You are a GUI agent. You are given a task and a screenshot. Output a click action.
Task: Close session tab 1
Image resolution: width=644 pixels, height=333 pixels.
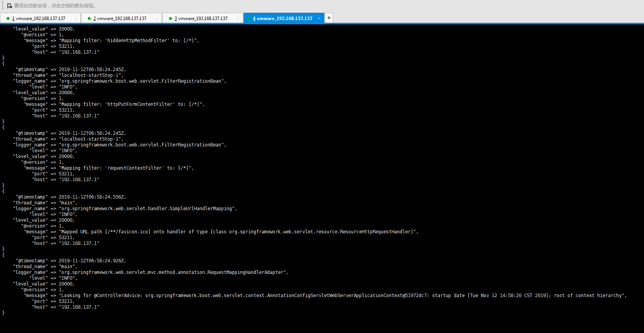click(x=75, y=18)
